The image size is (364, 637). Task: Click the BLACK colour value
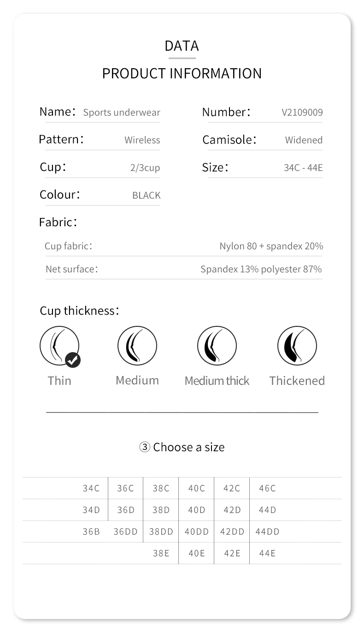tap(146, 195)
